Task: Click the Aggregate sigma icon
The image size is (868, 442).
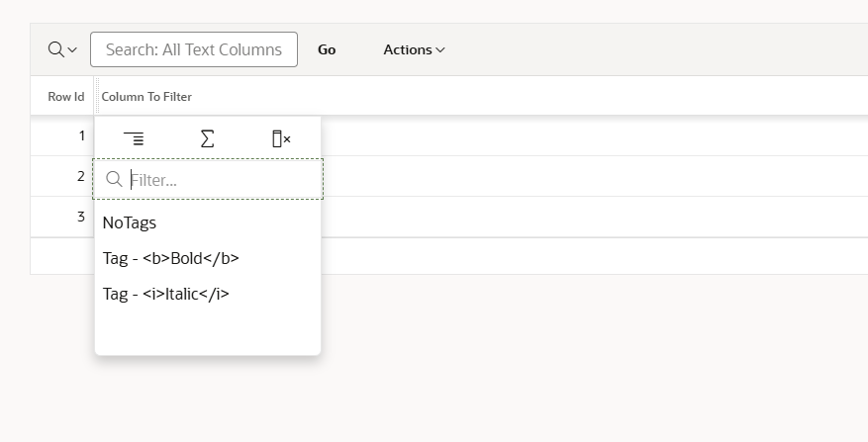Action: [207, 139]
